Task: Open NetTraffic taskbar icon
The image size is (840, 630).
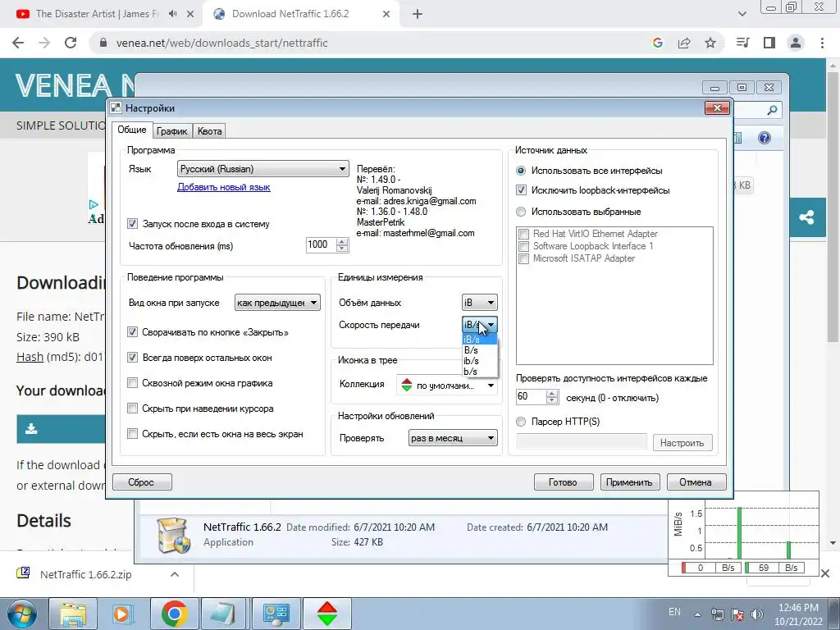Action: [327, 614]
